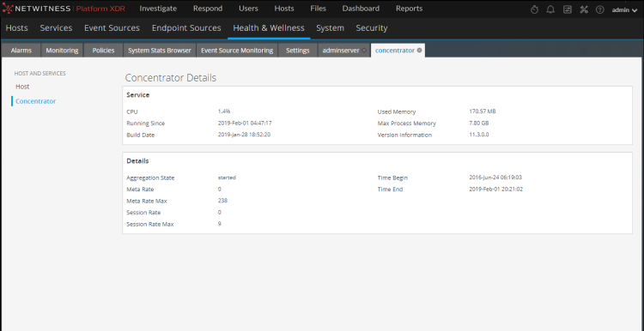The image size is (644, 331).
Task: Expand the admin user dropdown
Action: [x=624, y=9]
